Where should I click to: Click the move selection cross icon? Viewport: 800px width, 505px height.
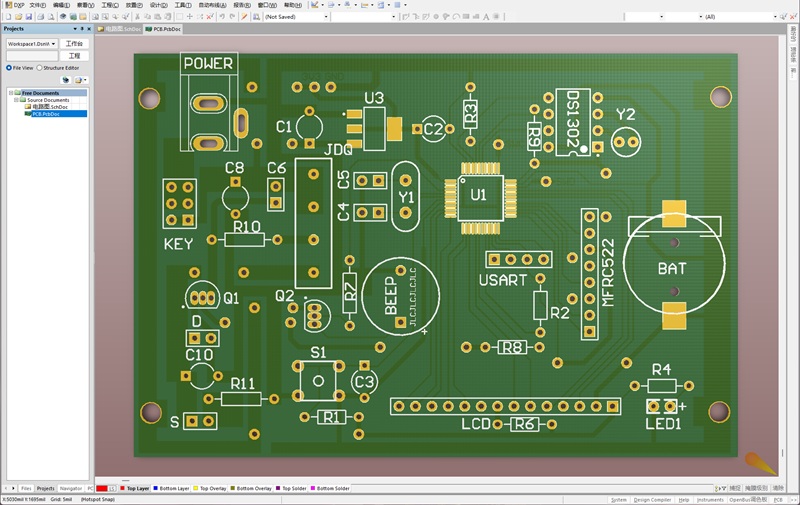tap(189, 17)
